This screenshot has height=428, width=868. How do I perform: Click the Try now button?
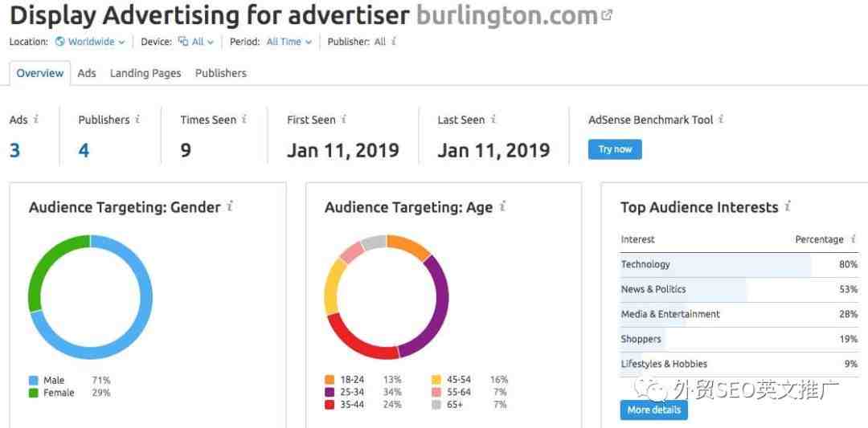[615, 149]
